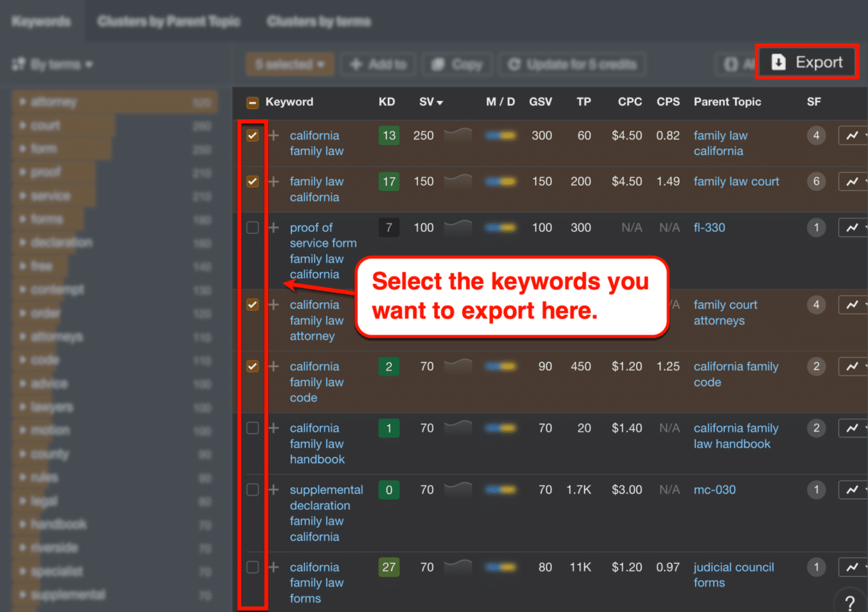Open trend chart for fl-330 row

click(x=853, y=228)
